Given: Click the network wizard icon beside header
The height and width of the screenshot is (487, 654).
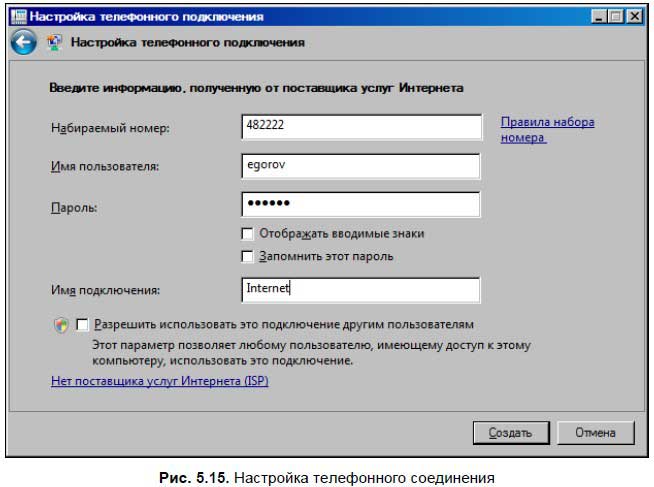Looking at the screenshot, I should [54, 43].
